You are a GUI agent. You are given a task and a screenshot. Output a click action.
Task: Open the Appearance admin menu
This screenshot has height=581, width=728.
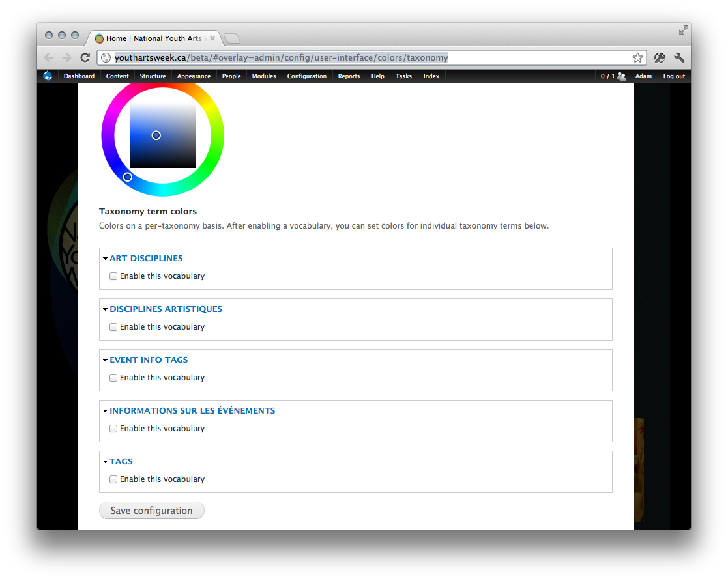coord(194,76)
